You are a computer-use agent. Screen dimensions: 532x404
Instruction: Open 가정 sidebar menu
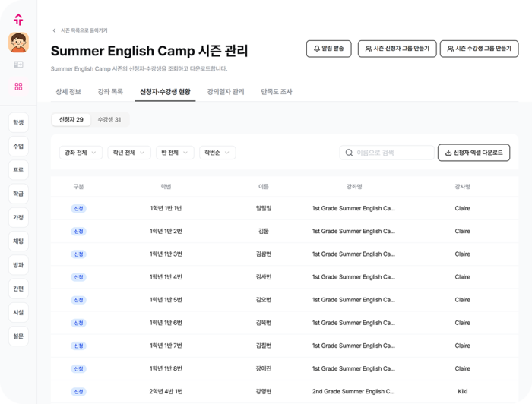coord(18,217)
